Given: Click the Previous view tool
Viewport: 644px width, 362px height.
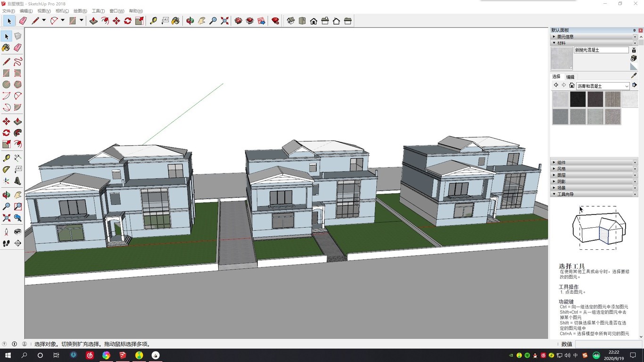Looking at the screenshot, I should (18, 218).
